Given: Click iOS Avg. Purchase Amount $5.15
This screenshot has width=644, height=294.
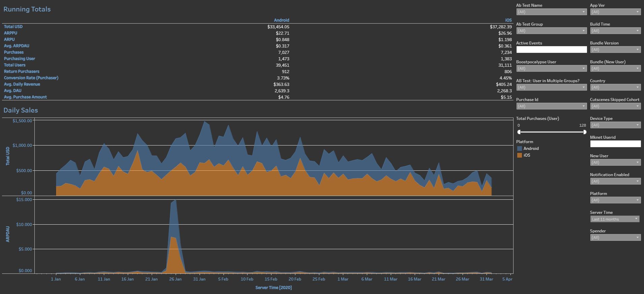Looking at the screenshot, I should coord(506,97).
